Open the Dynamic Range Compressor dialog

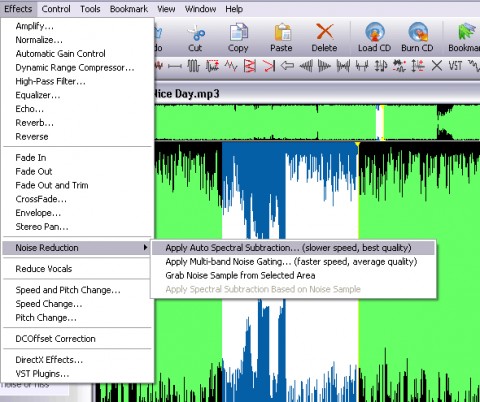[75, 68]
